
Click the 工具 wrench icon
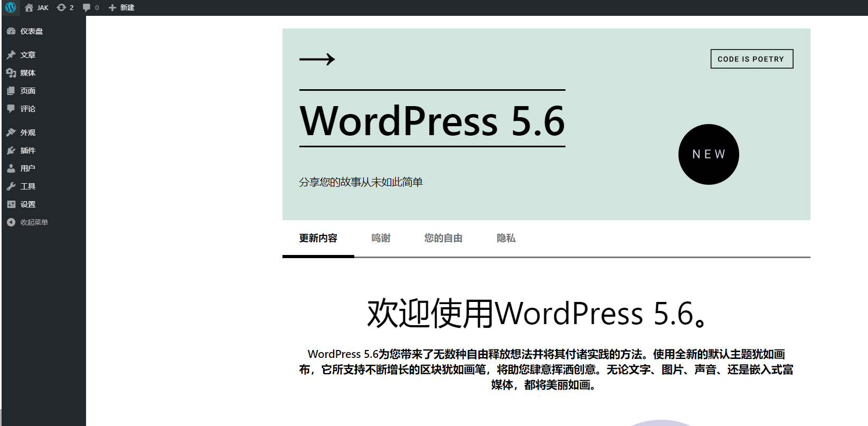pos(11,186)
